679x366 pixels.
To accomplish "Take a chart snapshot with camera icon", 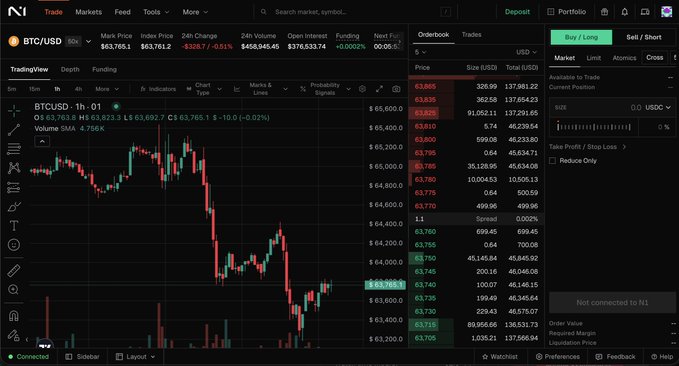I will pos(396,89).
